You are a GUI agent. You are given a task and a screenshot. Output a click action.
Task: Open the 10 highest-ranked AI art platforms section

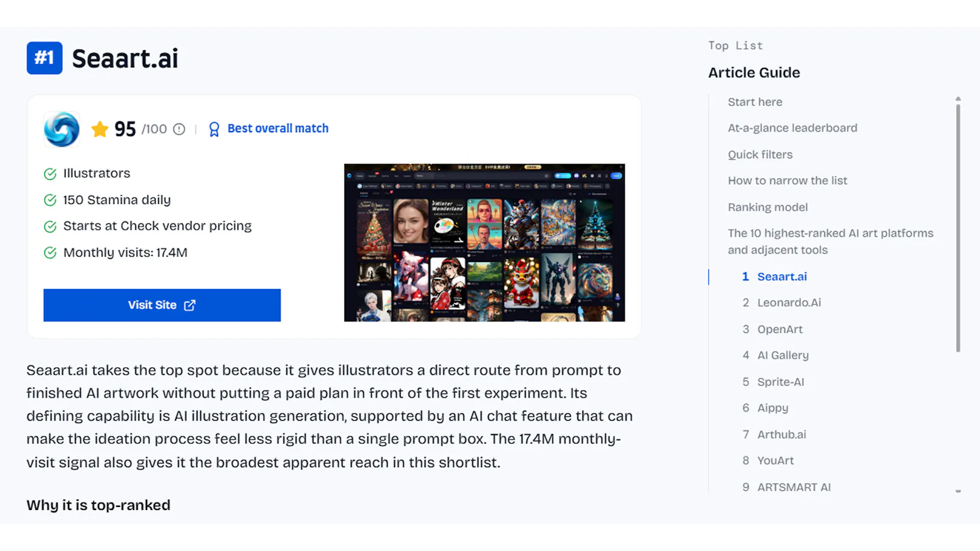[831, 242]
